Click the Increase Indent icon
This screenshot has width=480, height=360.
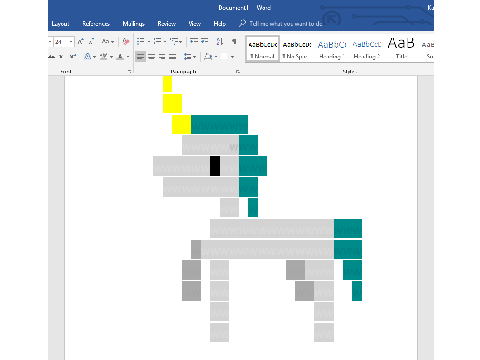coord(204,41)
